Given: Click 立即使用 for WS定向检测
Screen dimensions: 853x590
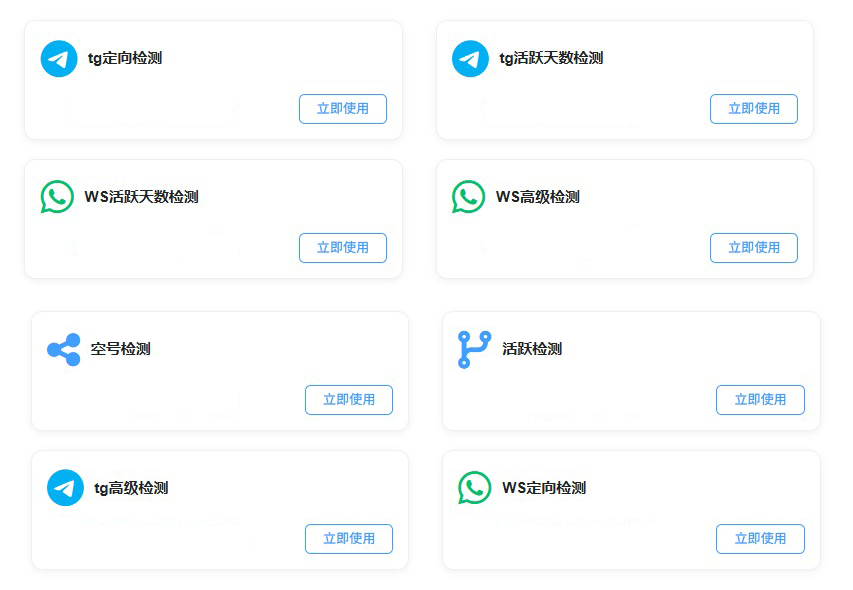Looking at the screenshot, I should [760, 539].
